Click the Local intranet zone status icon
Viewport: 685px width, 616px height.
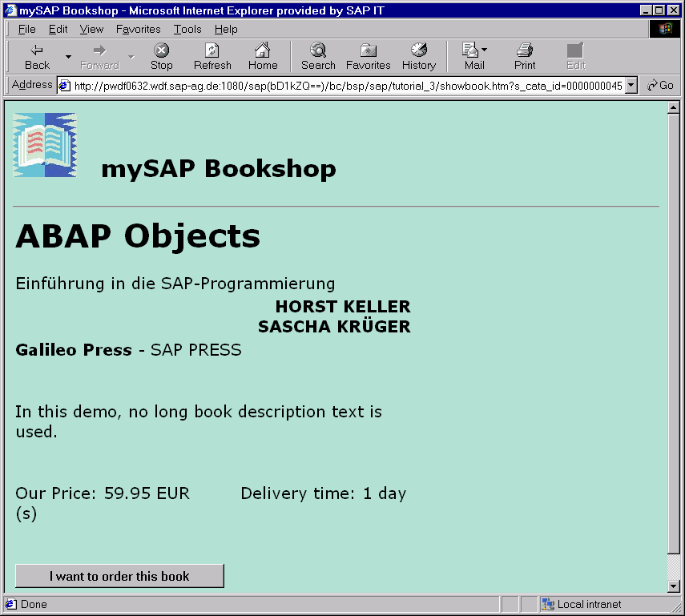coord(549,604)
